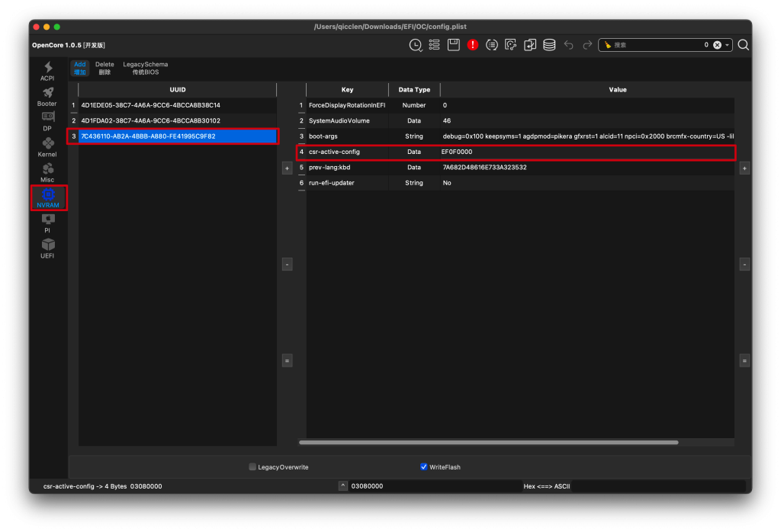
Task: Click the Value column header
Action: pyautogui.click(x=617, y=90)
